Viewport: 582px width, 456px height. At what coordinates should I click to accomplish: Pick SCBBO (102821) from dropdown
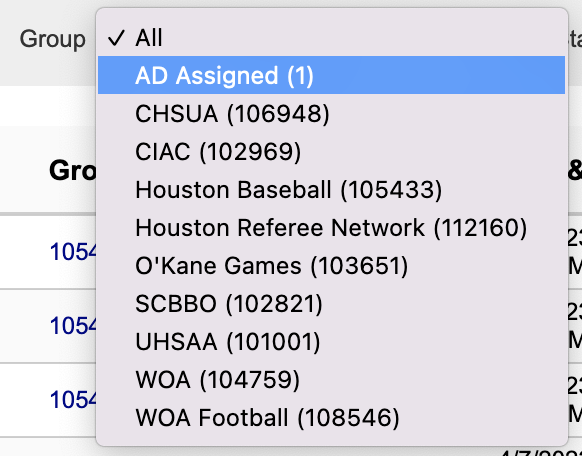(x=331, y=304)
